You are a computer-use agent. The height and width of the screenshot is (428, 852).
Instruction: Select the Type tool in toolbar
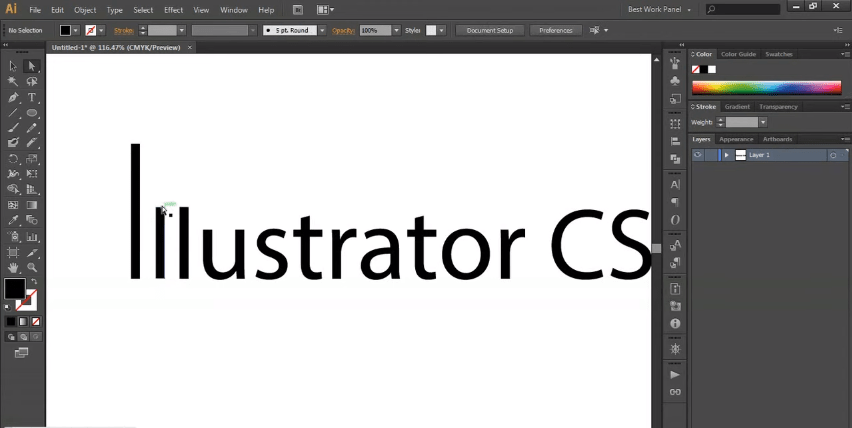(32, 97)
